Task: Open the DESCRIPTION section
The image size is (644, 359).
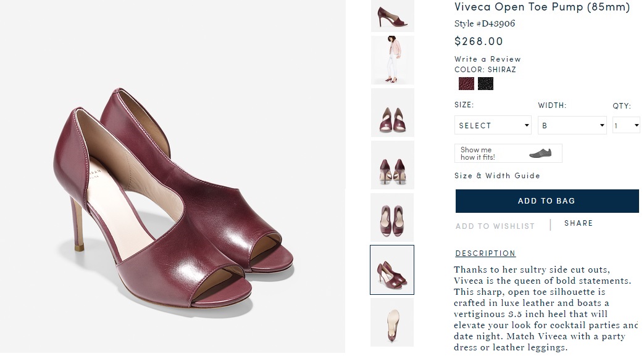Action: click(485, 253)
